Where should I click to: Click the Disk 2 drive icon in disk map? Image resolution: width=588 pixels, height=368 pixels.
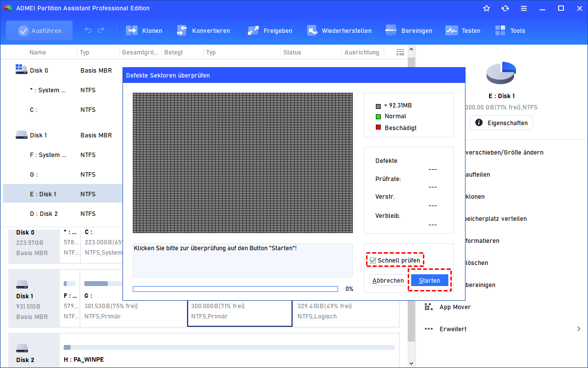[22, 348]
